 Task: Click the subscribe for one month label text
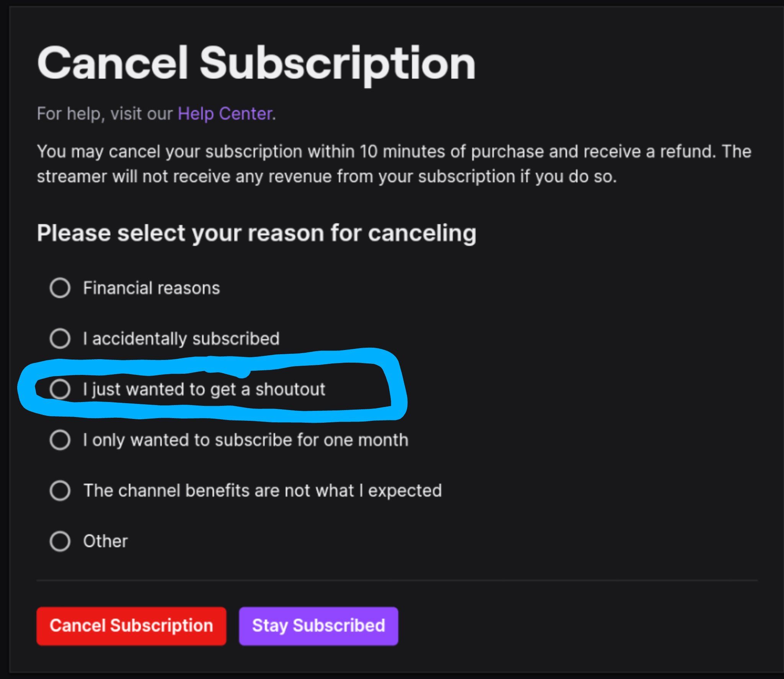coord(246,440)
